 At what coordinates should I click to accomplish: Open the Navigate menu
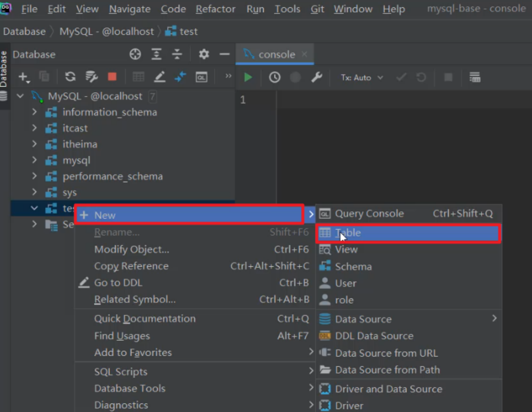click(130, 8)
